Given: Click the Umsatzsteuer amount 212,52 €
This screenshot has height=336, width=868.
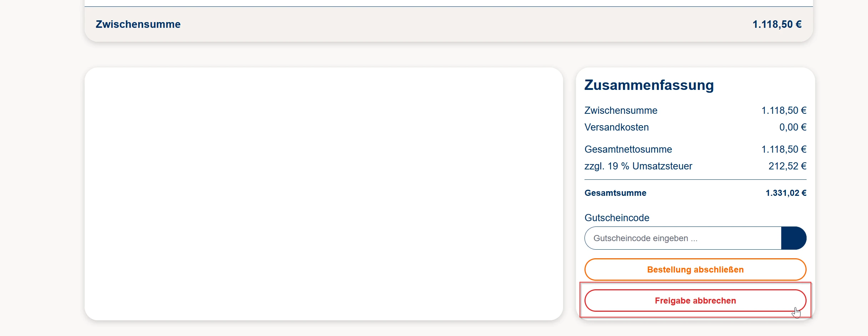Looking at the screenshot, I should (787, 166).
